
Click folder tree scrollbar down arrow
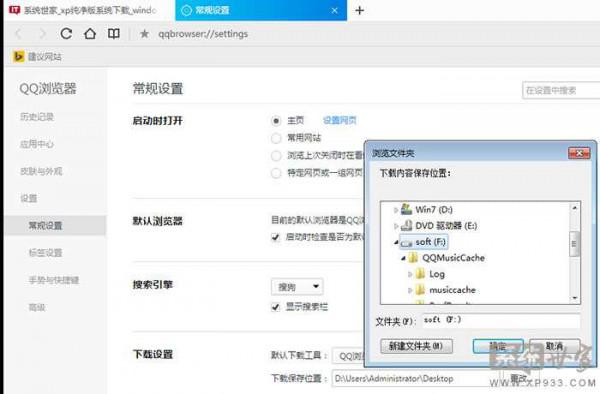pos(574,298)
